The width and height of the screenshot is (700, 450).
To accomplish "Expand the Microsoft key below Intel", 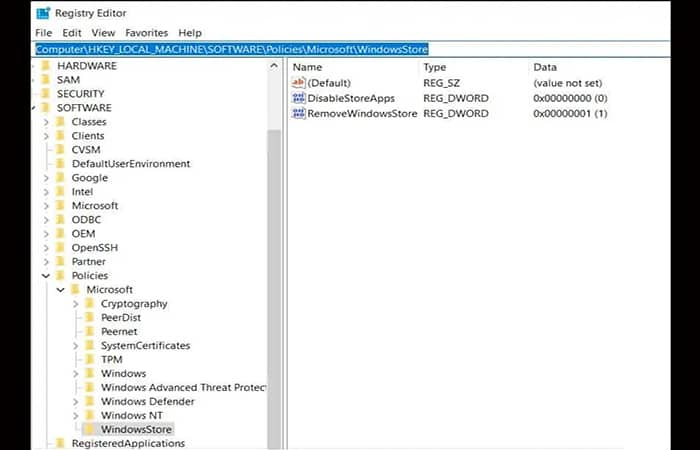I will coord(46,206).
